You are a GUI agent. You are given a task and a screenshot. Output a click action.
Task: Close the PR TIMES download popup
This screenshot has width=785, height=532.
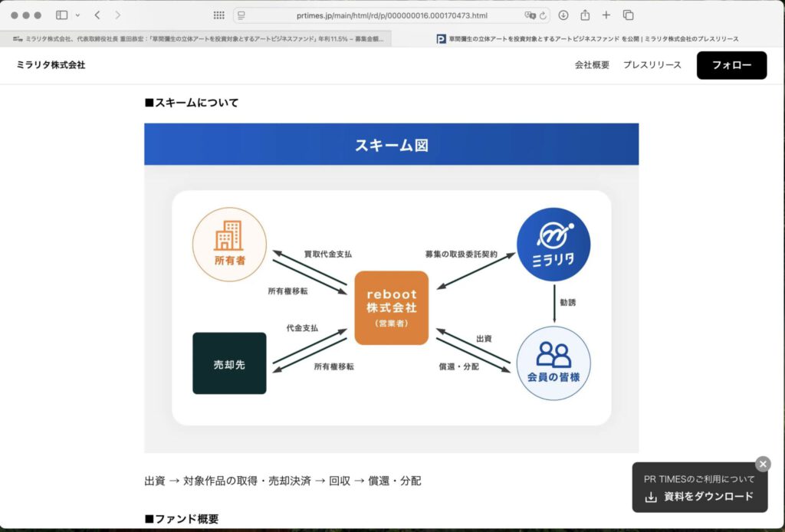pos(763,464)
